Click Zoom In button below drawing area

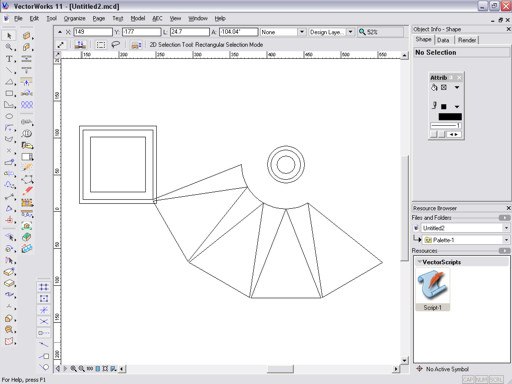(73, 369)
